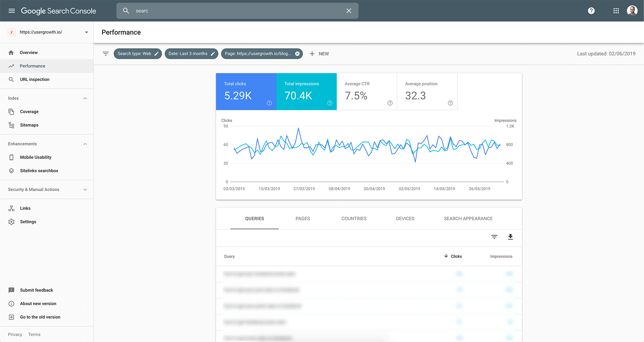Image resolution: width=644 pixels, height=342 pixels.
Task: Click the Settings gear icon
Action: click(11, 222)
